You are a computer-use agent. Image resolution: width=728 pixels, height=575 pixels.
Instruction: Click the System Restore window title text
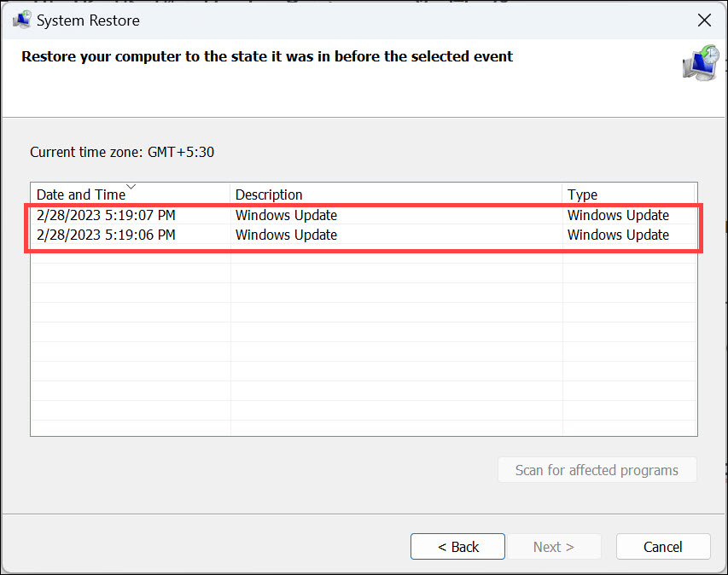88,20
